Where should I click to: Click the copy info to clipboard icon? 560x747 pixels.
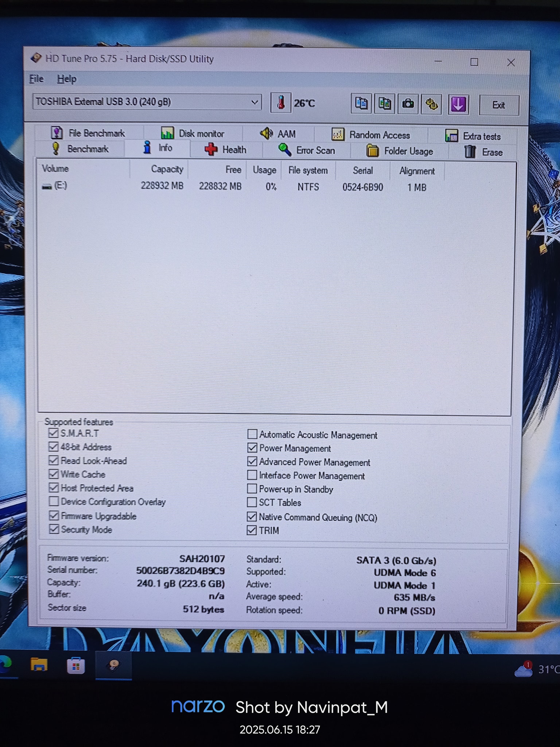[x=361, y=104]
